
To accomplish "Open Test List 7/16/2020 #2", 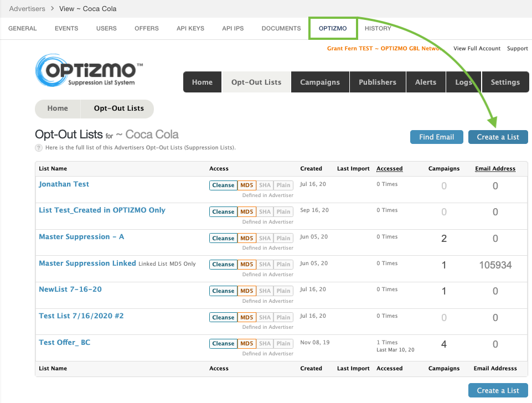I will (x=81, y=316).
